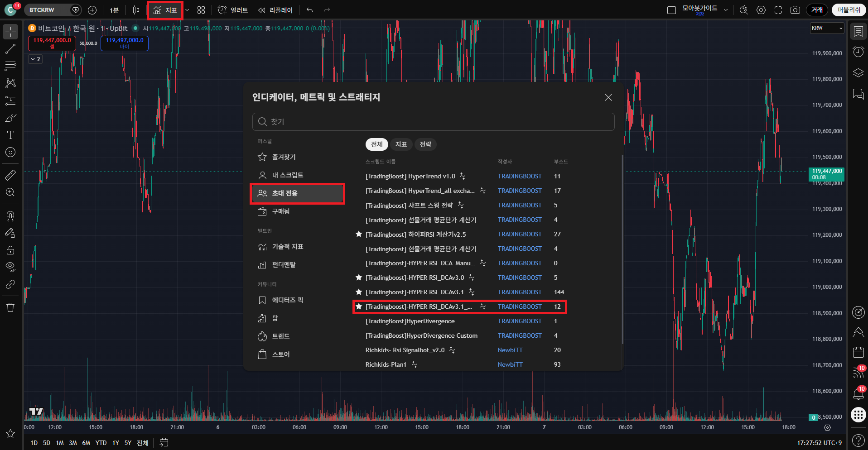Open chart settings gear icon
Screen dimensions: 868x450
point(761,10)
